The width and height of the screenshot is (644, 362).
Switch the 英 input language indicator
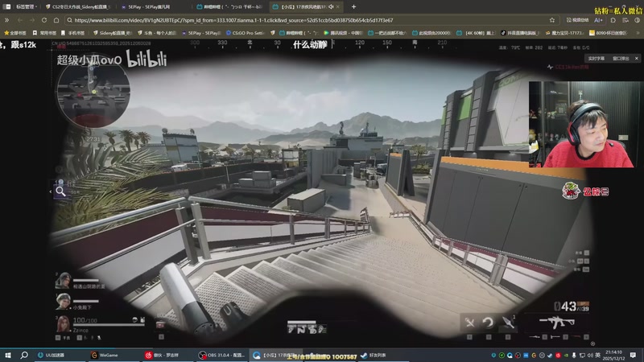[x=597, y=355]
